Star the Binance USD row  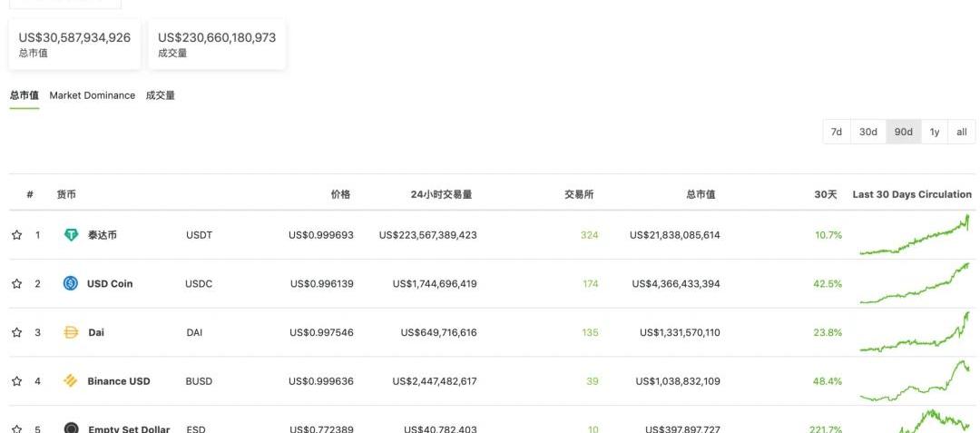[17, 381]
